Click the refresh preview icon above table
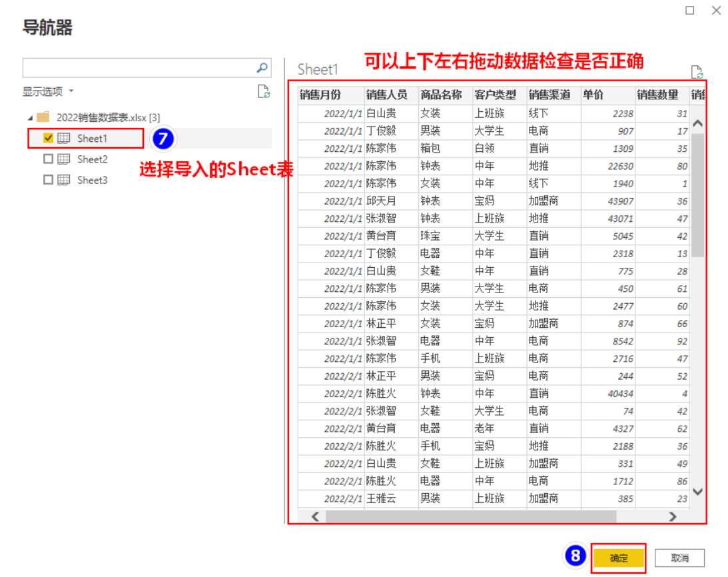The image size is (728, 577). pyautogui.click(x=697, y=72)
